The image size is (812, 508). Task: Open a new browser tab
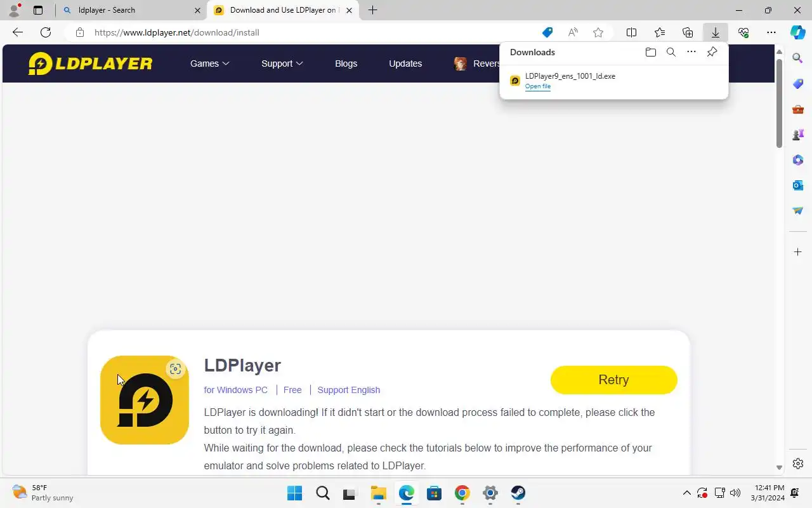click(x=373, y=10)
